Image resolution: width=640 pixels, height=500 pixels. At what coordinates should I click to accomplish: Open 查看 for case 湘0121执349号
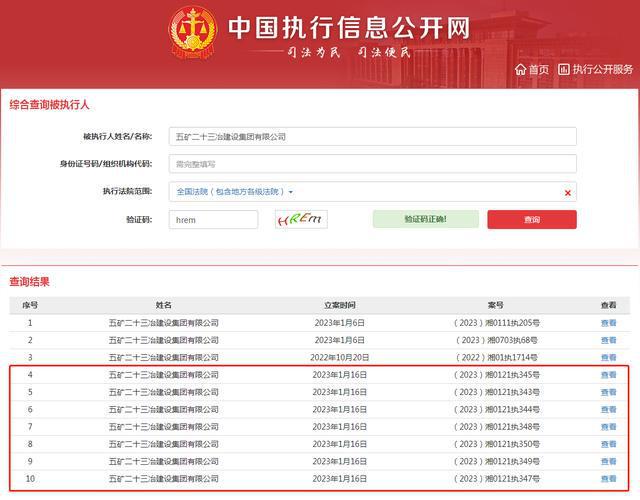608,462
